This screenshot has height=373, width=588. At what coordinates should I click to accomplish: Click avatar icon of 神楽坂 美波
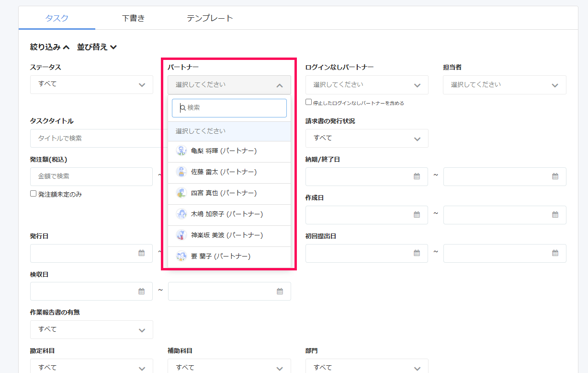click(x=181, y=235)
